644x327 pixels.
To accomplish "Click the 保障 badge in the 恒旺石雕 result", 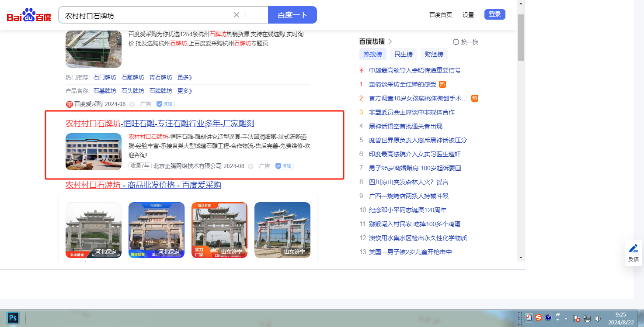I will point(284,166).
